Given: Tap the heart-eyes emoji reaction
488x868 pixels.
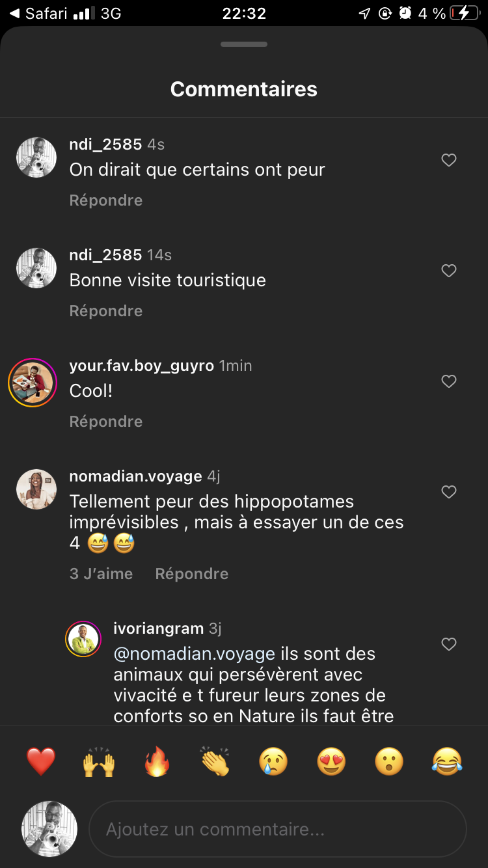Looking at the screenshot, I should tap(331, 761).
